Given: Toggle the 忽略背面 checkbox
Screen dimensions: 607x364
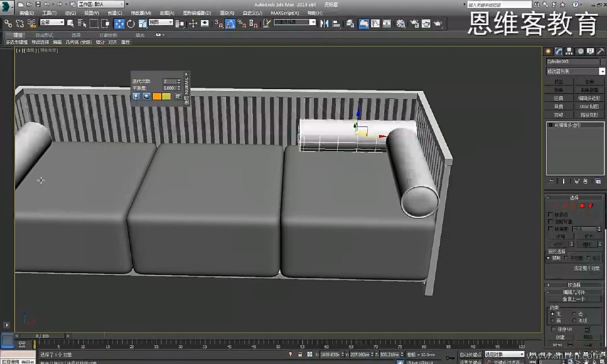Looking at the screenshot, I should click(x=551, y=221).
